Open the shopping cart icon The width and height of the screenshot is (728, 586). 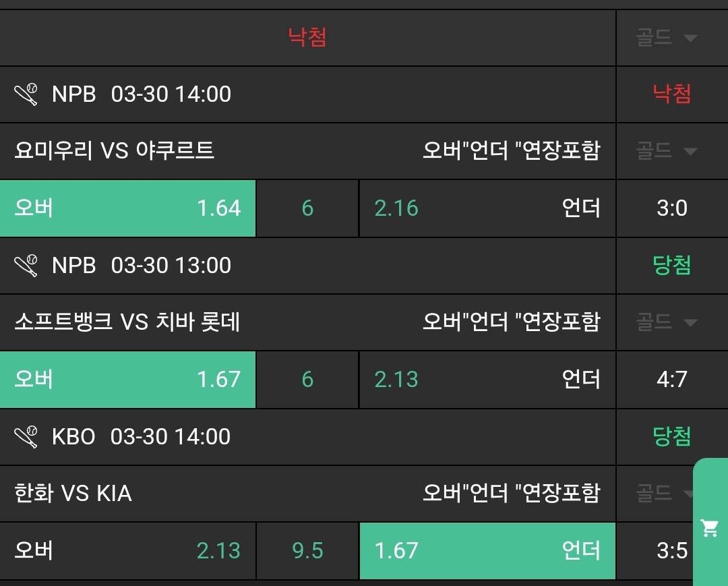click(709, 528)
